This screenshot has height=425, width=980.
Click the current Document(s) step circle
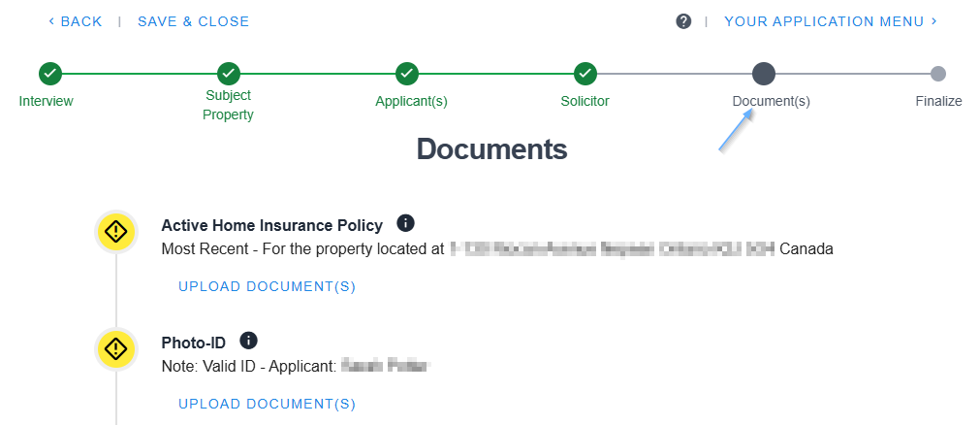point(764,74)
